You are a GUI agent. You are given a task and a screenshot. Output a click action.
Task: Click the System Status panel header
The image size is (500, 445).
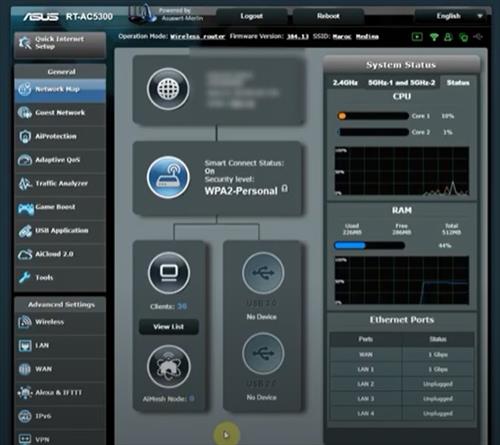point(402,65)
